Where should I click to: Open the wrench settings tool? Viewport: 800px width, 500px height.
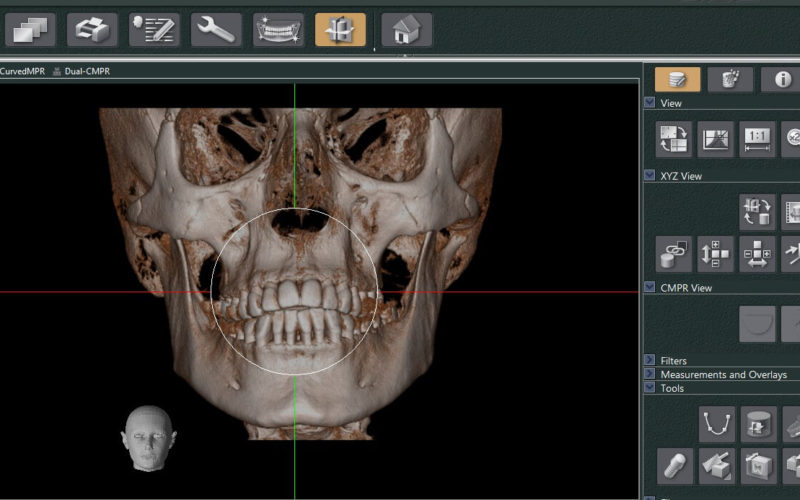click(216, 30)
